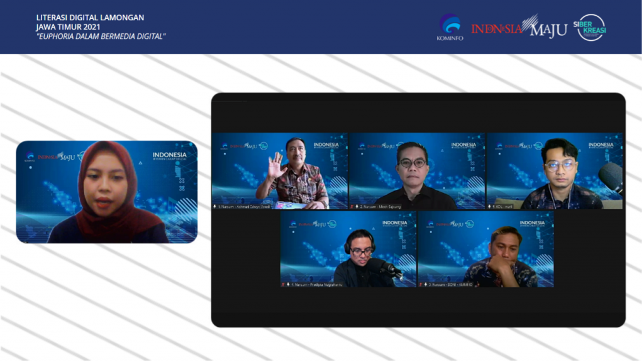
Task: Select the SONI speaker's video tile
Action: tap(486, 250)
